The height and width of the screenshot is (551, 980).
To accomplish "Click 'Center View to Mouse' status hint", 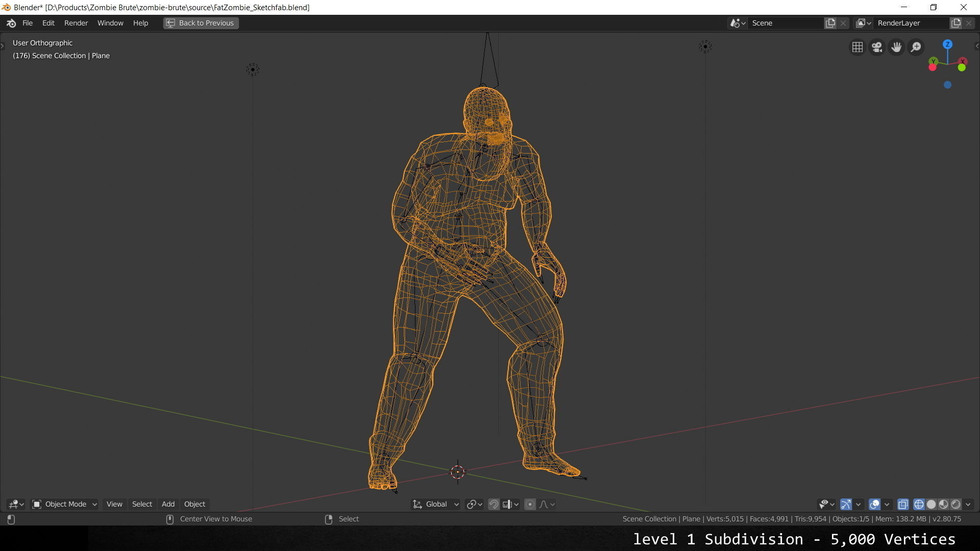I will pos(216,519).
